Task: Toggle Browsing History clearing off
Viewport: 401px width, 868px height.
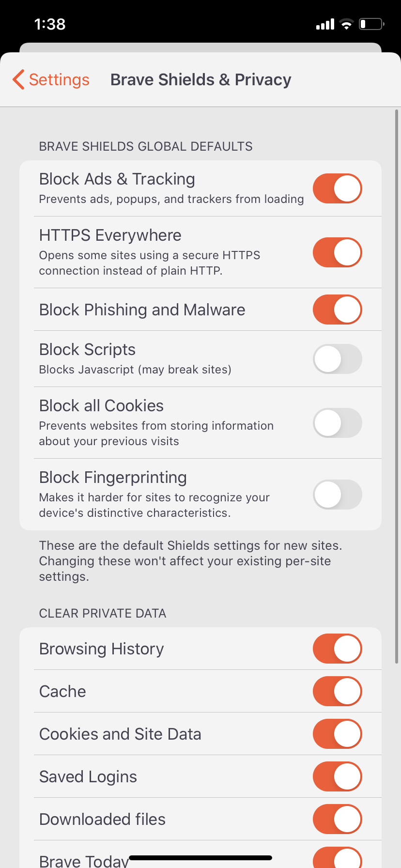Action: (x=338, y=649)
